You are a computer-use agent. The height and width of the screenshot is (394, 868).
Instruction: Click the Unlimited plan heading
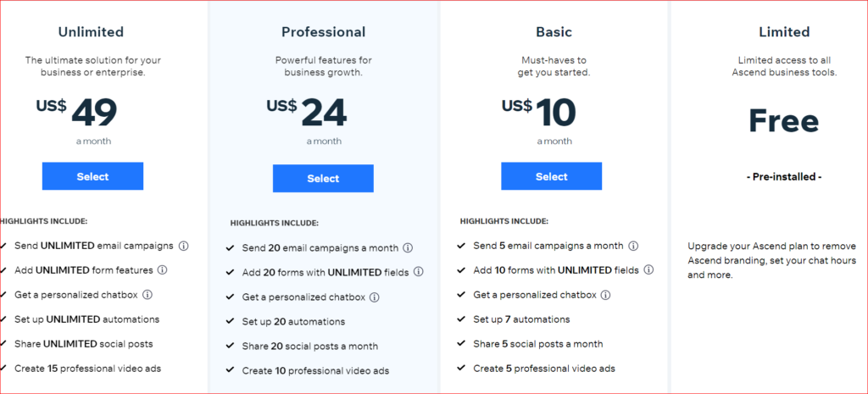click(91, 32)
